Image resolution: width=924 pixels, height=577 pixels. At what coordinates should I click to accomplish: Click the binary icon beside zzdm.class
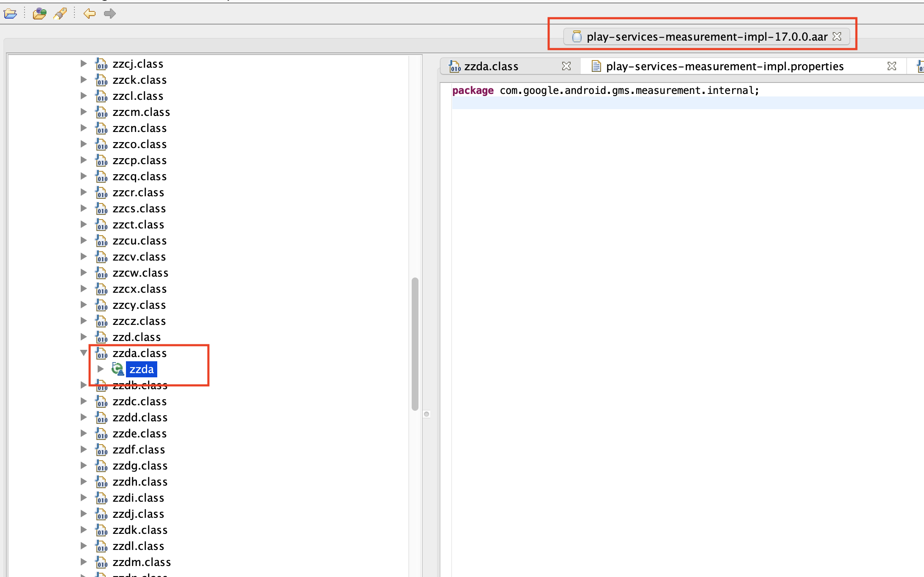101,563
